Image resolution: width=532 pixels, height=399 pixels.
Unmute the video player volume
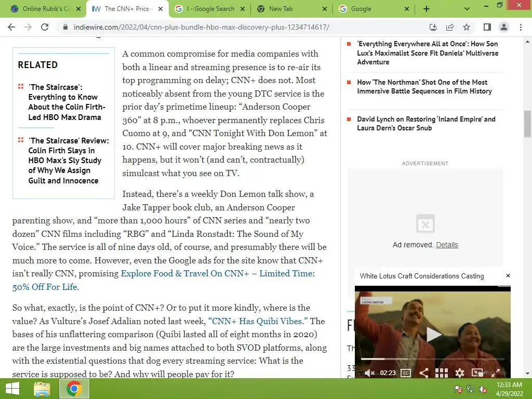coord(369,373)
